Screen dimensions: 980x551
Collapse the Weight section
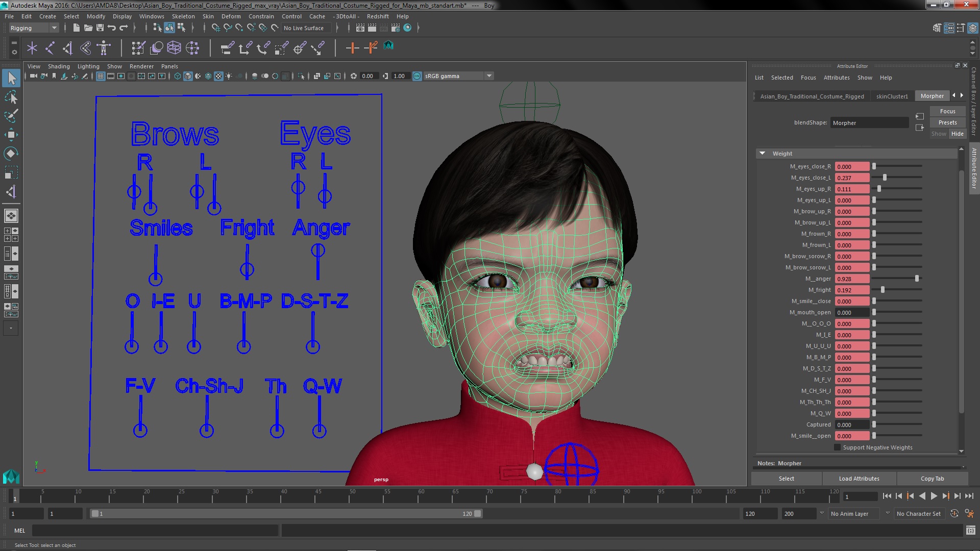click(x=763, y=153)
